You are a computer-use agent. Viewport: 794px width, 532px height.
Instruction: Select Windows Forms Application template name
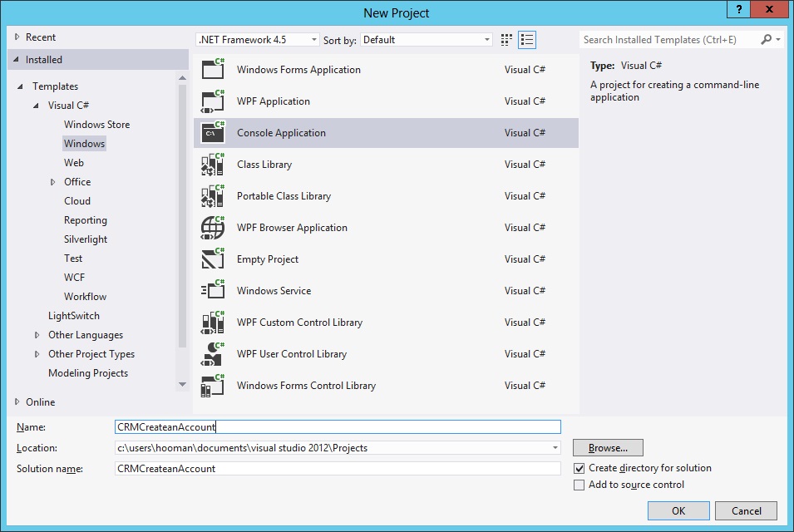click(x=298, y=69)
